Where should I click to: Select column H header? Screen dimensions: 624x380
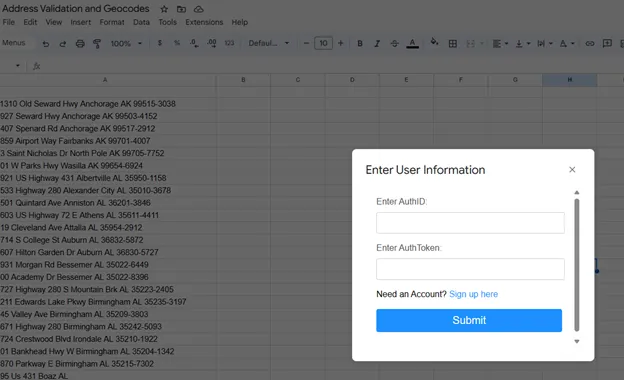(x=569, y=80)
